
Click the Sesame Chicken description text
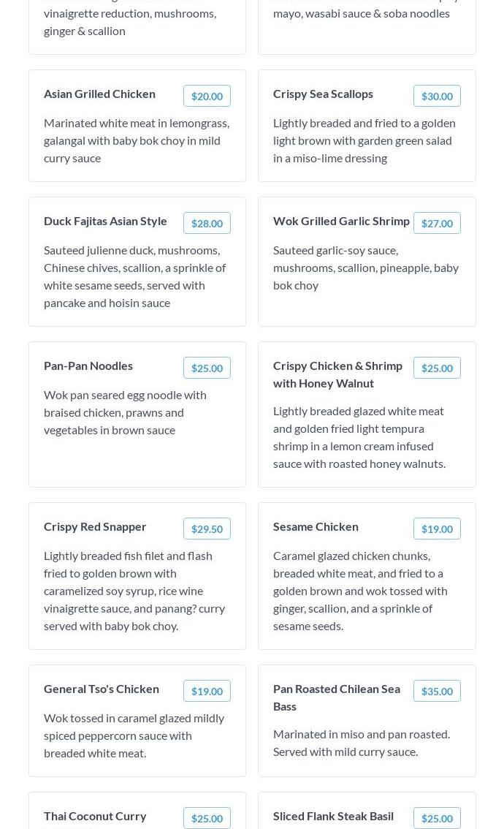(360, 590)
